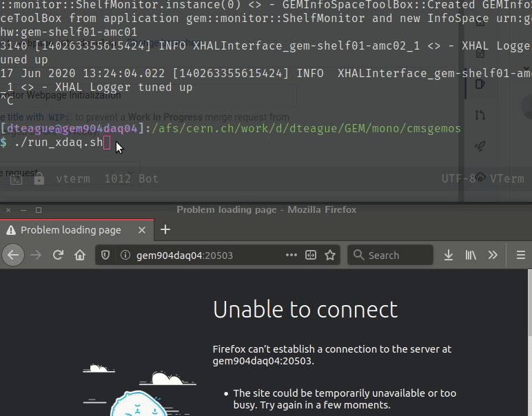Click lock icon in vterm modeline
This screenshot has width=532, height=416.
[x=39, y=178]
